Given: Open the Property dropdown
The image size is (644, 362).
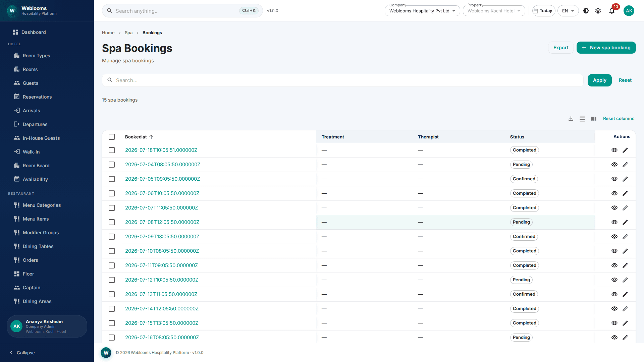Looking at the screenshot, I should (494, 11).
